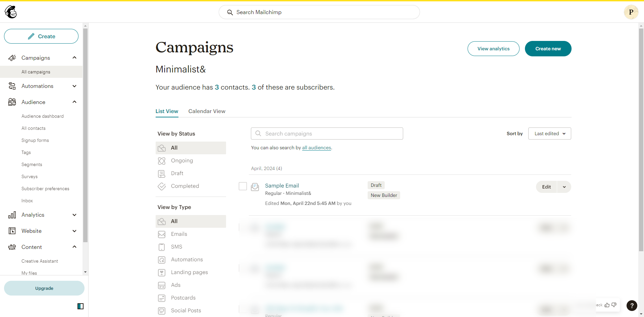Filter campaigns by Draft status
Image resolution: width=644 pixels, height=317 pixels.
point(177,173)
